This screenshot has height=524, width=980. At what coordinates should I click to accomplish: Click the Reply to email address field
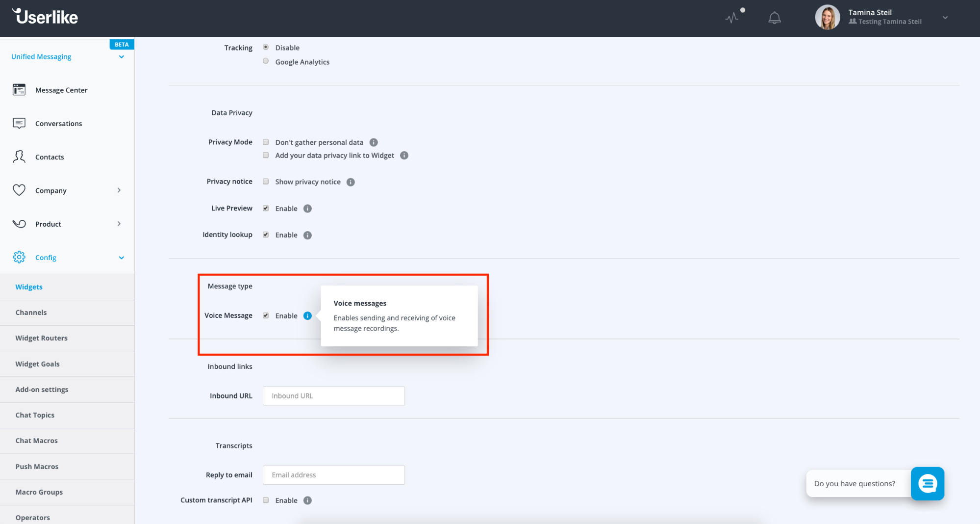coord(334,475)
